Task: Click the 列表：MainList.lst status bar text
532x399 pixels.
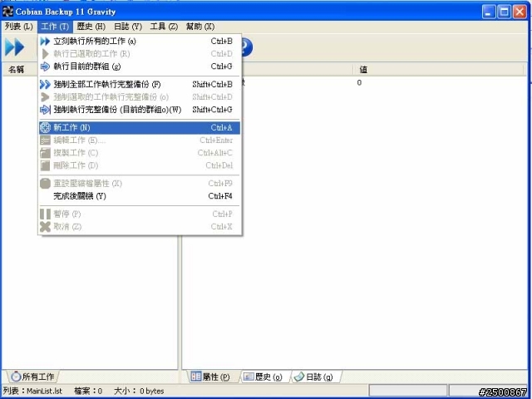Action: pyautogui.click(x=32, y=392)
